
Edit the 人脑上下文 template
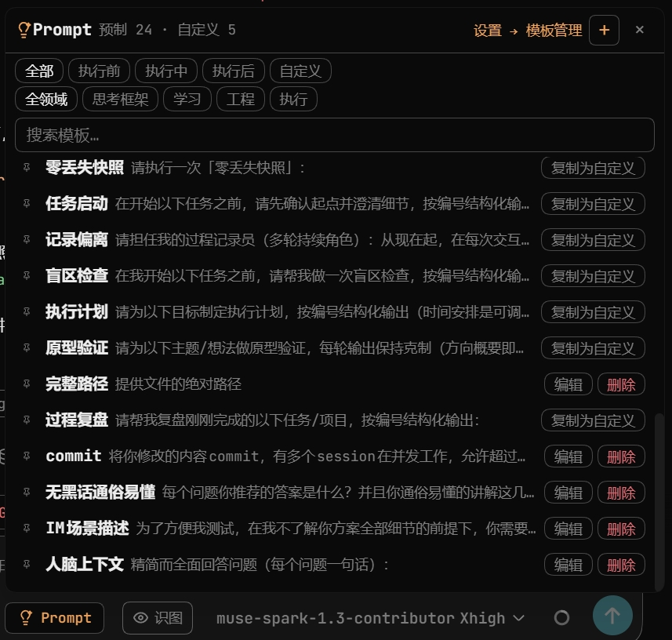pos(568,565)
